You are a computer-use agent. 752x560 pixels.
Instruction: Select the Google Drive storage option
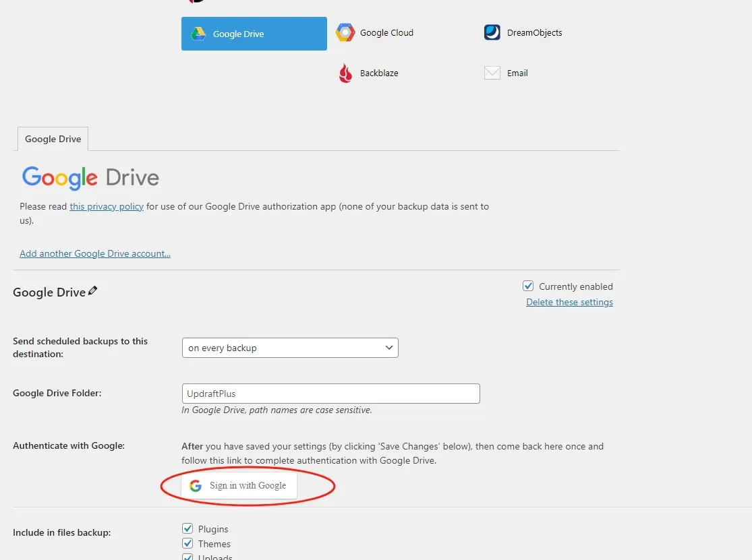pos(254,34)
